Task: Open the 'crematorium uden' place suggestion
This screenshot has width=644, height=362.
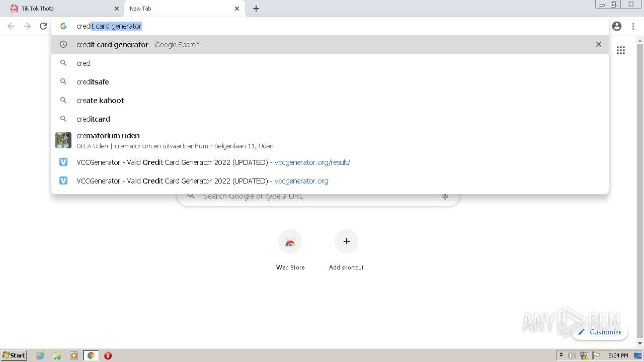Action: (x=330, y=140)
